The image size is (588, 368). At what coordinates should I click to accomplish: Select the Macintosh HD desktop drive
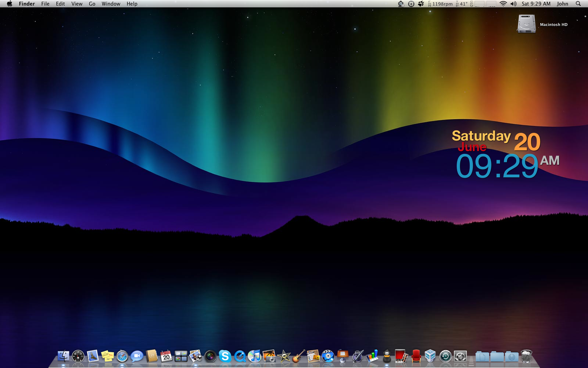click(x=526, y=24)
